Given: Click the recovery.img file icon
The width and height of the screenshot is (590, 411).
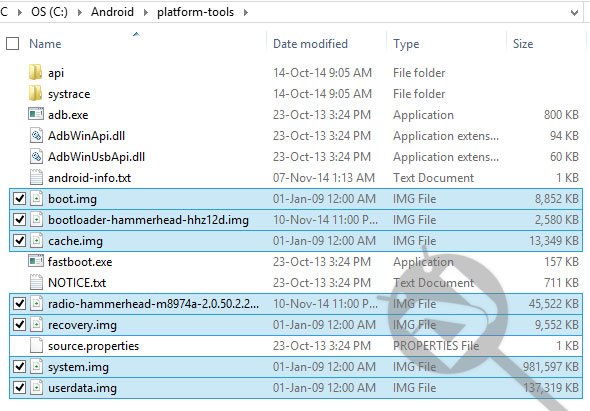Looking at the screenshot, I should tap(36, 325).
